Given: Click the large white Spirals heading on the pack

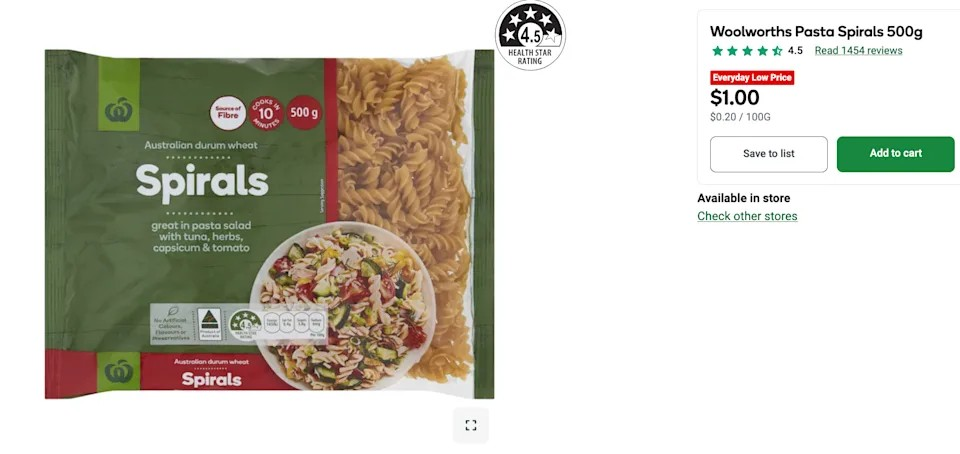Looking at the screenshot, I should point(202,182).
